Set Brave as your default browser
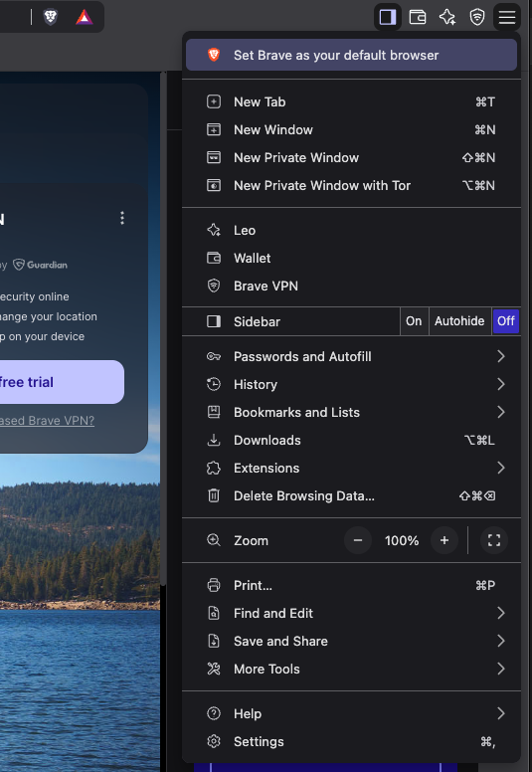The width and height of the screenshot is (532, 772). pos(351,55)
